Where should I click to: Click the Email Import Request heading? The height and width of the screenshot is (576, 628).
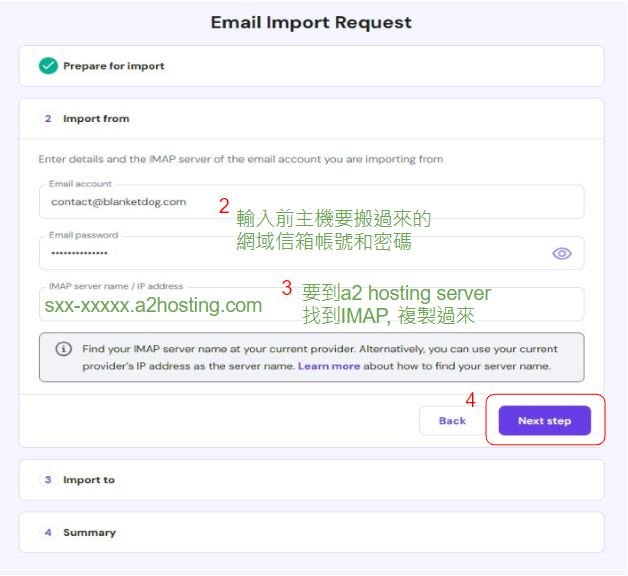tap(311, 22)
